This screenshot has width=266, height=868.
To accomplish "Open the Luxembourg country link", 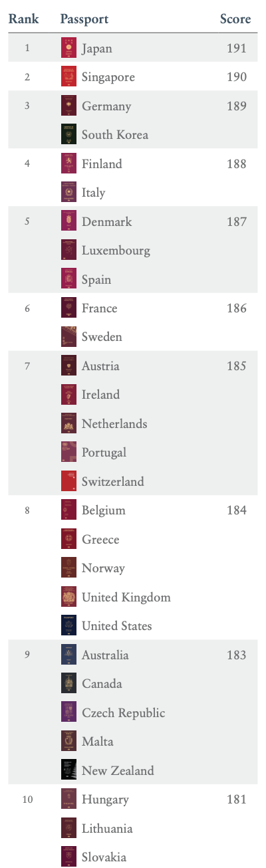I will pos(116,251).
